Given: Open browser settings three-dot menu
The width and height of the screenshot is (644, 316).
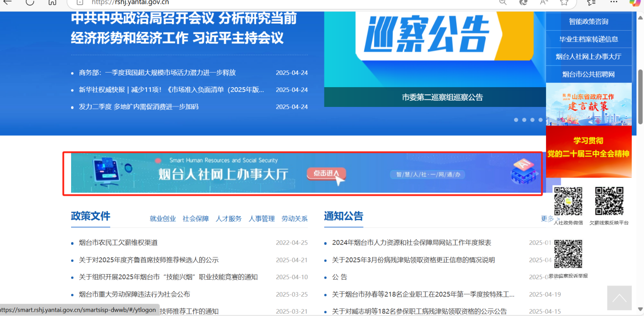Looking at the screenshot, I should [x=614, y=2].
